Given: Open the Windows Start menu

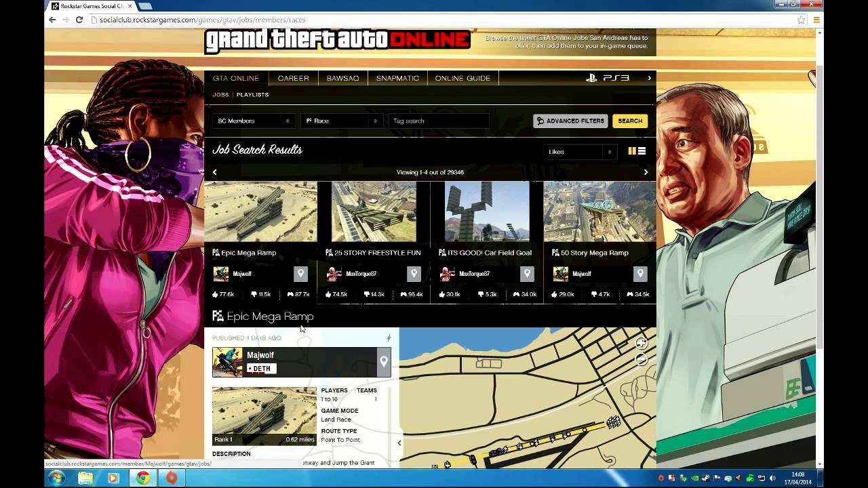Looking at the screenshot, I should [56, 478].
